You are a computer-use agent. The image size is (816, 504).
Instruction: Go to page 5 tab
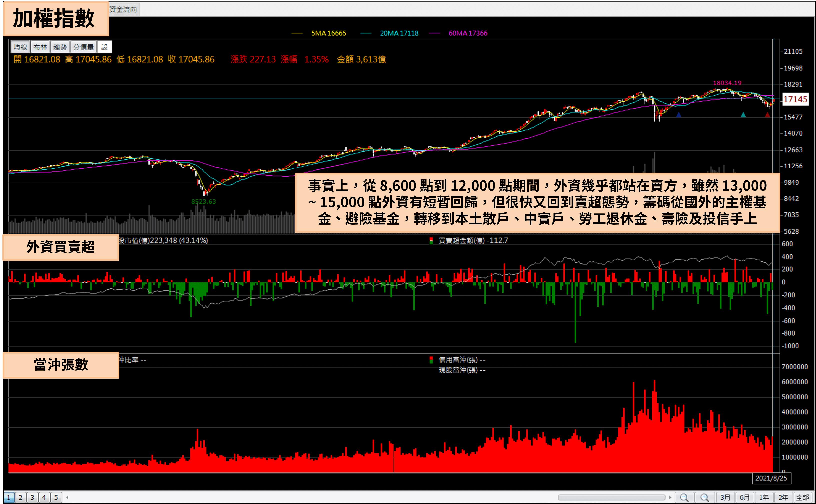click(56, 497)
